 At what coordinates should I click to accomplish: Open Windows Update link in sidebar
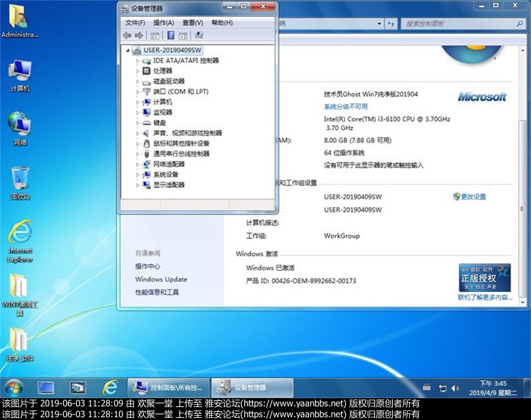161,280
